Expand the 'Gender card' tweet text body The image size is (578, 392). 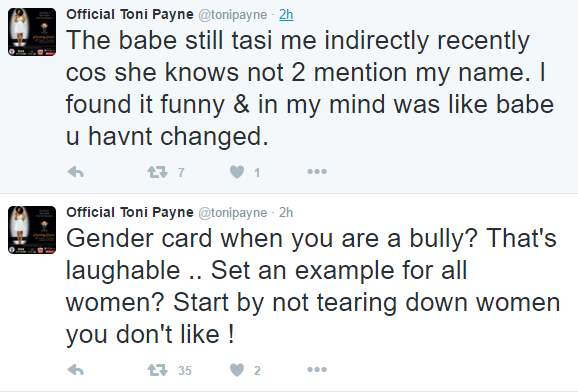click(313, 287)
